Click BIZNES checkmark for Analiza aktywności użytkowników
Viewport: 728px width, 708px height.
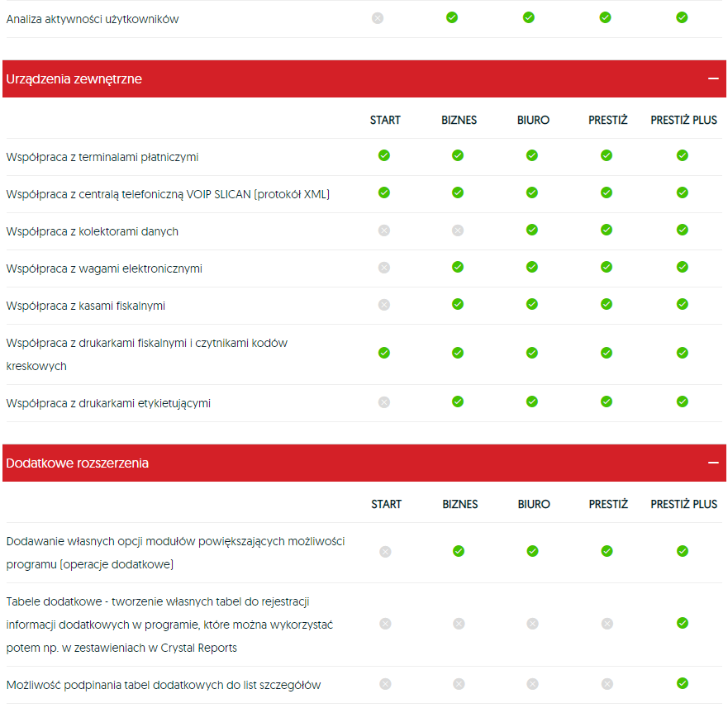point(452,17)
